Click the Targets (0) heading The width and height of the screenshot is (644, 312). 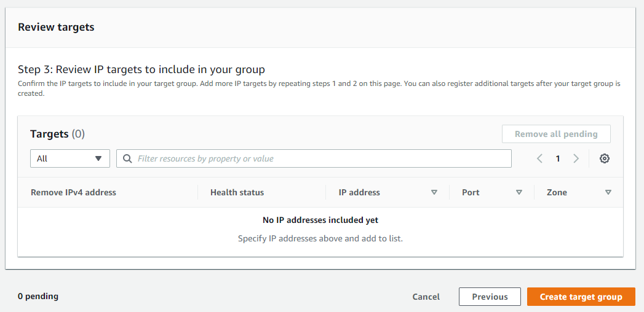[57, 133]
